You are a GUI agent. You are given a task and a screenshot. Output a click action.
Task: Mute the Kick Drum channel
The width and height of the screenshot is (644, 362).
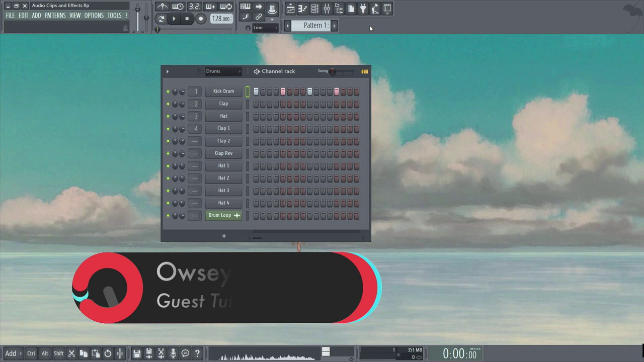pyautogui.click(x=168, y=92)
